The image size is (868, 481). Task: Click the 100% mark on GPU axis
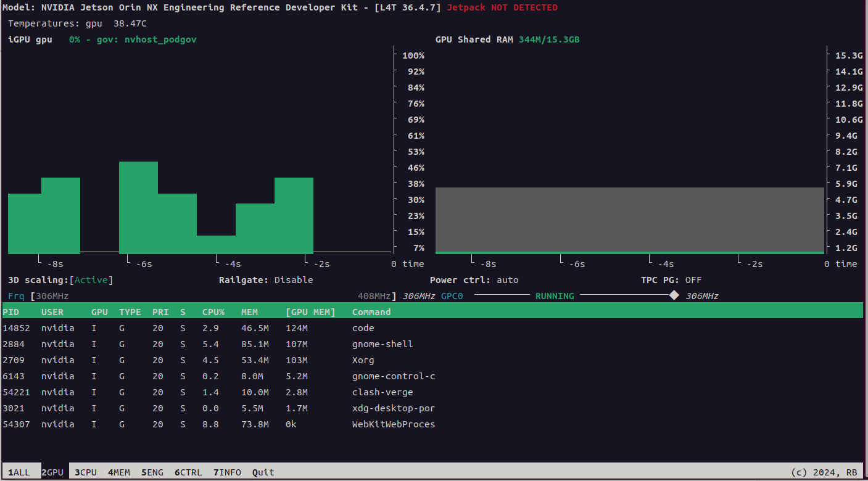[413, 55]
